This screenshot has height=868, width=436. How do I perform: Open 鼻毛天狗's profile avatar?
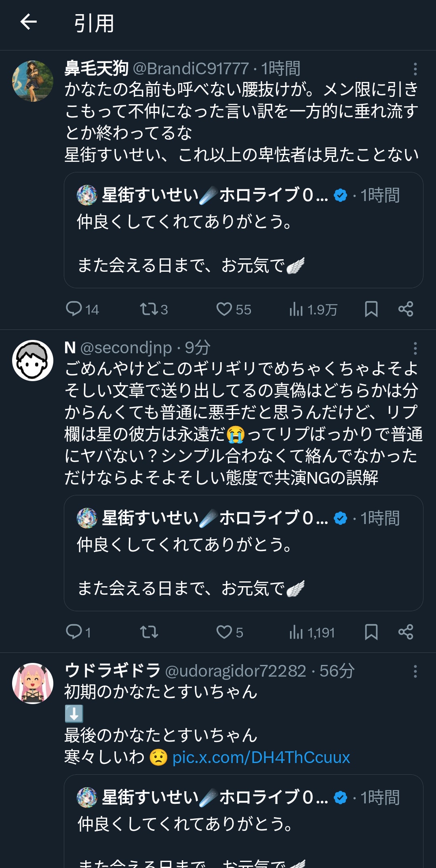(x=33, y=81)
